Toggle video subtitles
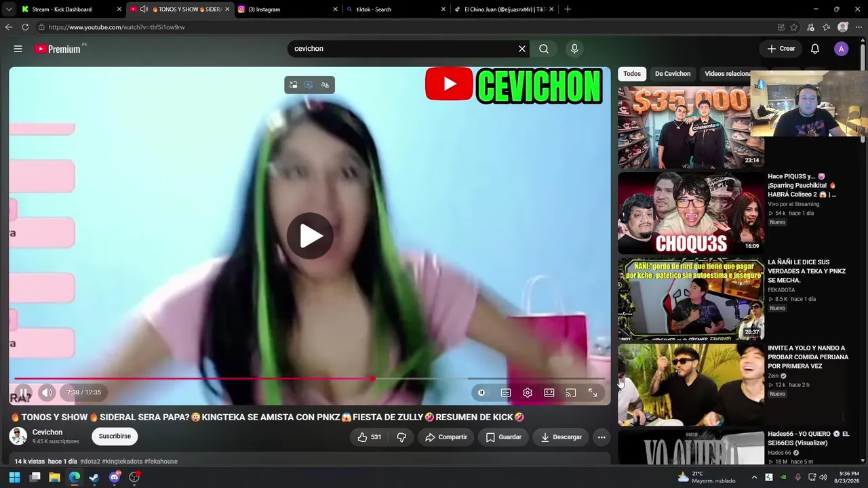The height and width of the screenshot is (488, 868). [506, 392]
